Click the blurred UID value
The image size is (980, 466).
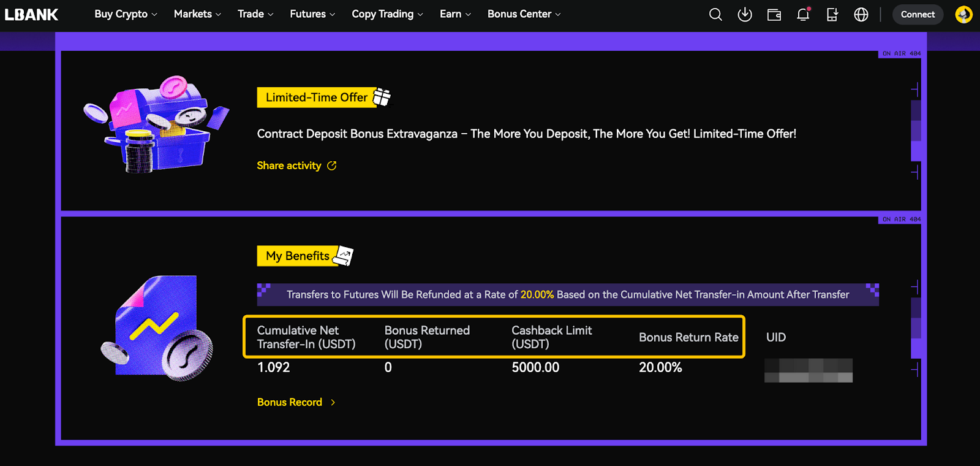point(809,370)
